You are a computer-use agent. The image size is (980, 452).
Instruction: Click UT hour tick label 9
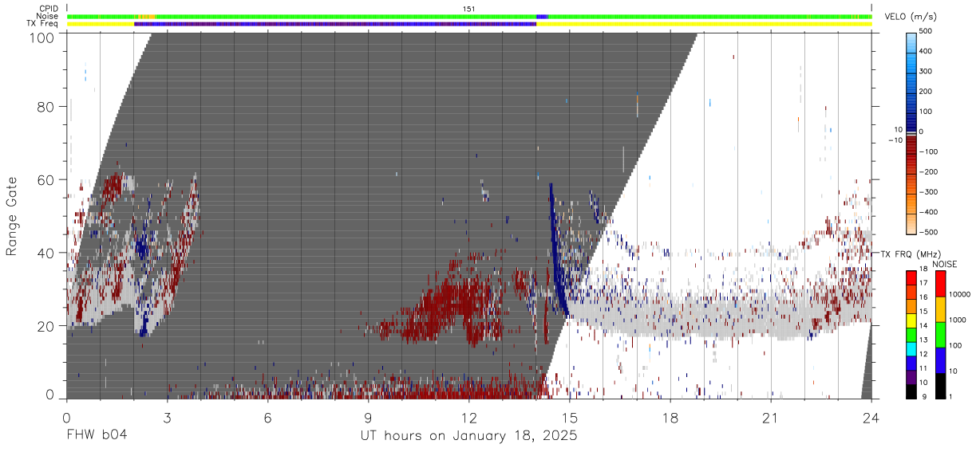368,418
